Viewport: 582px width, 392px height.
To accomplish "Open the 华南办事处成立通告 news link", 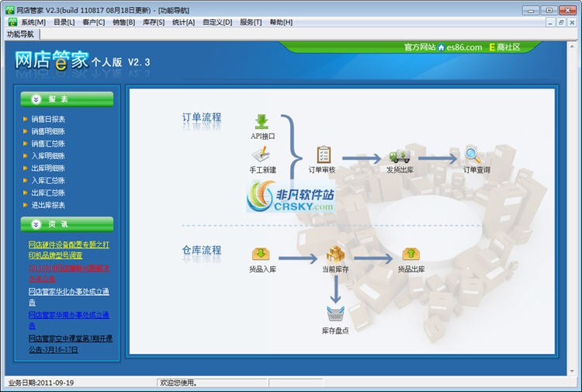I will pos(68,320).
